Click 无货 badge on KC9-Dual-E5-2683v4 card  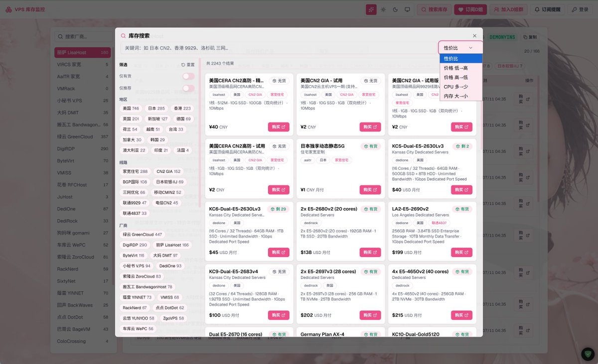279,272
